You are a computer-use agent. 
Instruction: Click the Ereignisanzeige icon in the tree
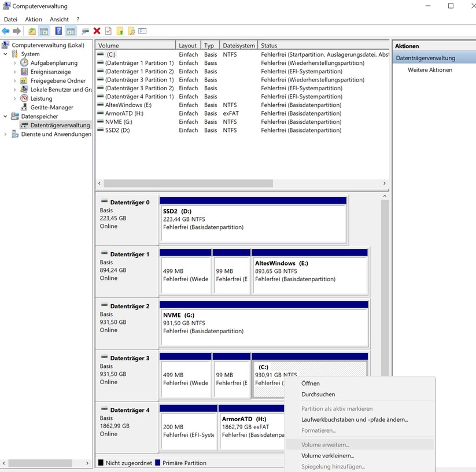click(24, 72)
